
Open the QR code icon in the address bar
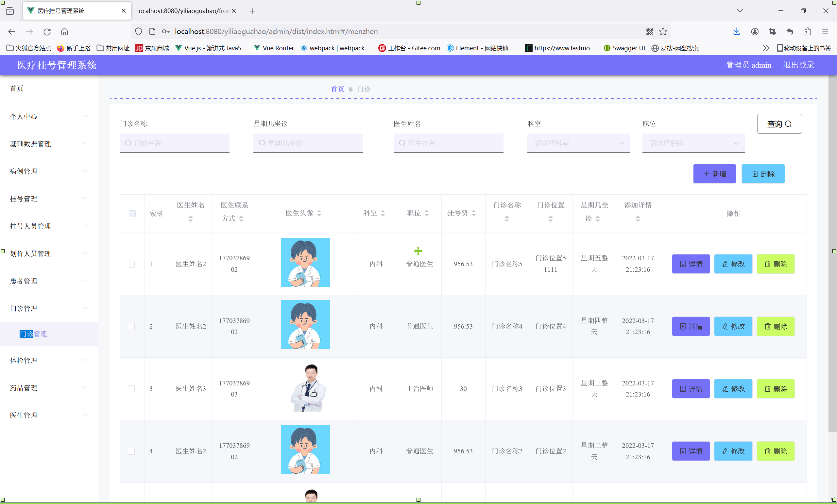(649, 32)
